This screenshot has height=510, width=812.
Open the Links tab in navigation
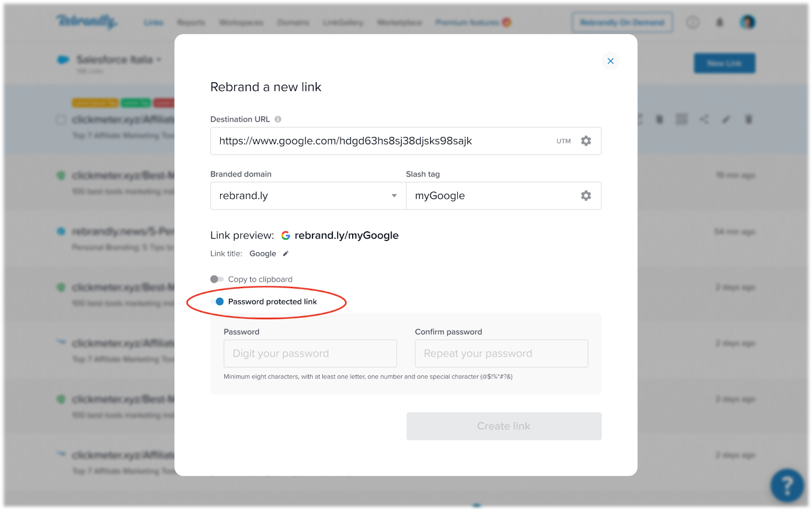tap(153, 22)
